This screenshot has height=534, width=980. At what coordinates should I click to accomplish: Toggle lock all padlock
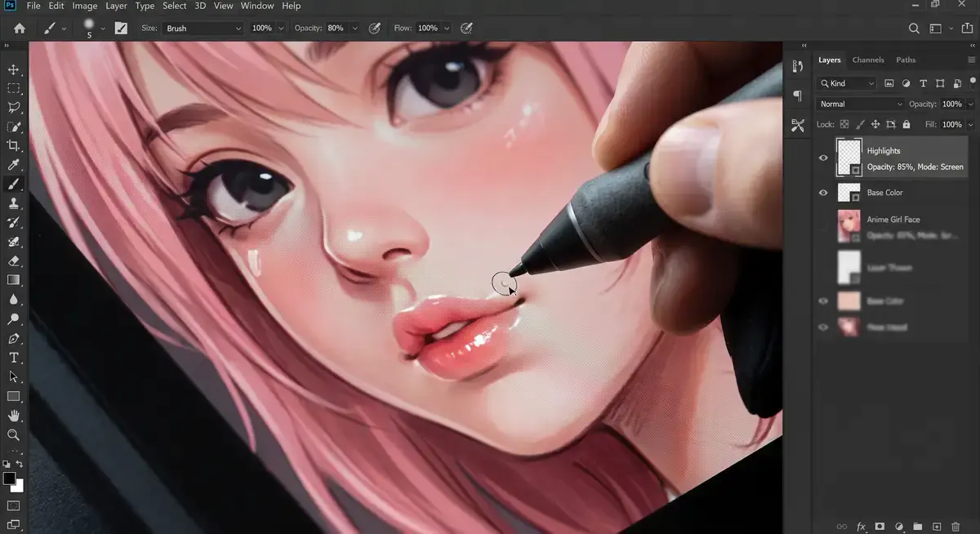click(x=906, y=125)
